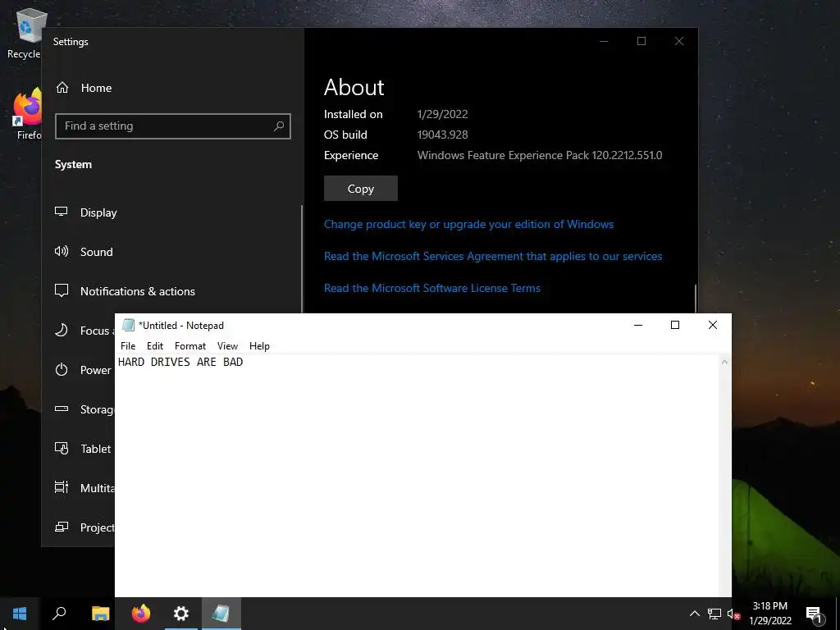Click the Installed on date 1/29/2022
Viewport: 840px width, 630px height.
[x=442, y=114]
